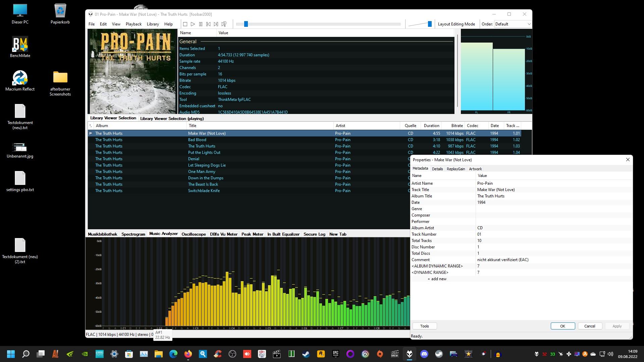Open foobar2000 icon in Windows taskbar
644x362 pixels.
click(x=410, y=354)
